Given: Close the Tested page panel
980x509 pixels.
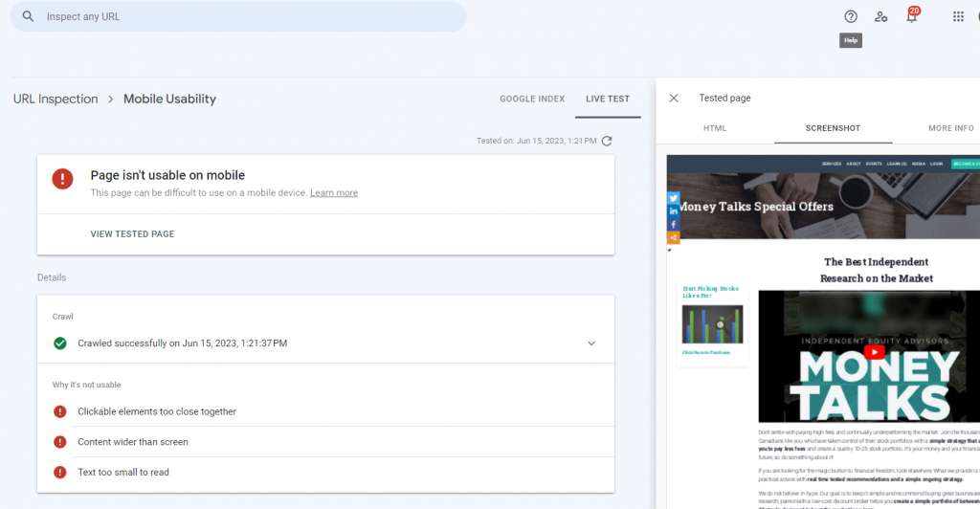Looking at the screenshot, I should [674, 98].
